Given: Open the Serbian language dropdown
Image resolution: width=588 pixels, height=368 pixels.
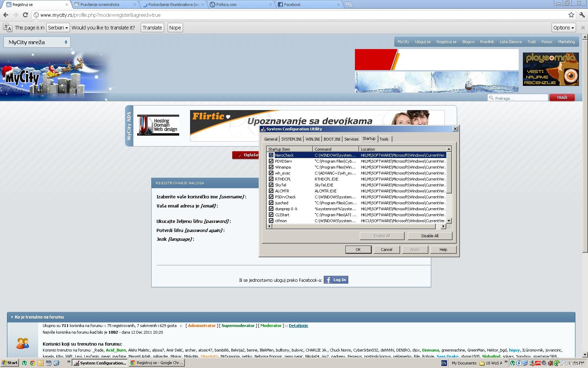Looking at the screenshot, I should coord(58,28).
